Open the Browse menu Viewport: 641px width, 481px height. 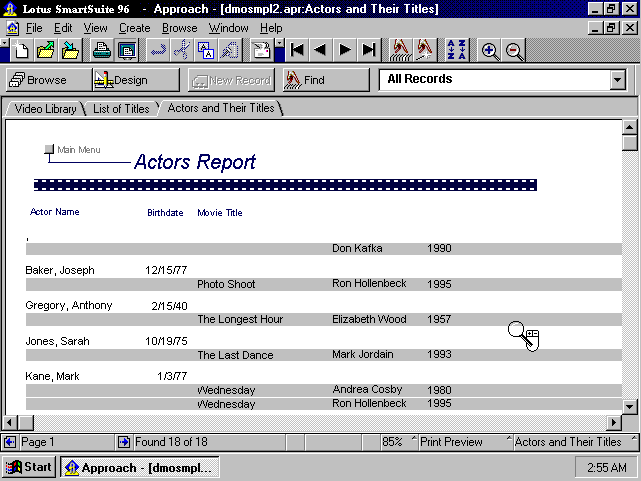click(x=179, y=28)
